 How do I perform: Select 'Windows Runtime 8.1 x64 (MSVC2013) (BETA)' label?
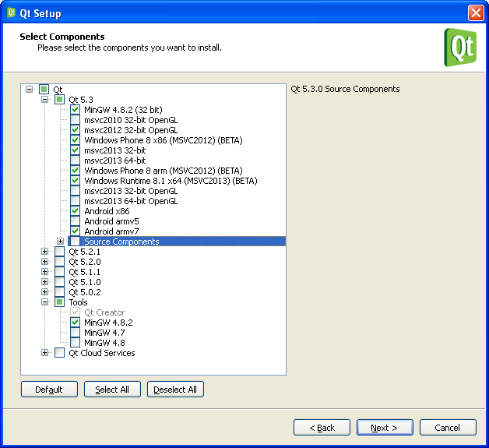point(171,181)
